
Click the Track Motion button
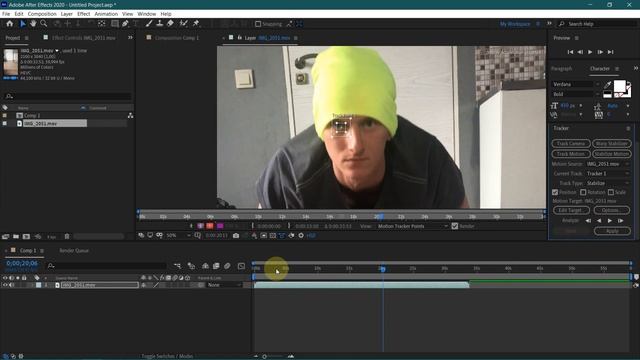coord(571,154)
